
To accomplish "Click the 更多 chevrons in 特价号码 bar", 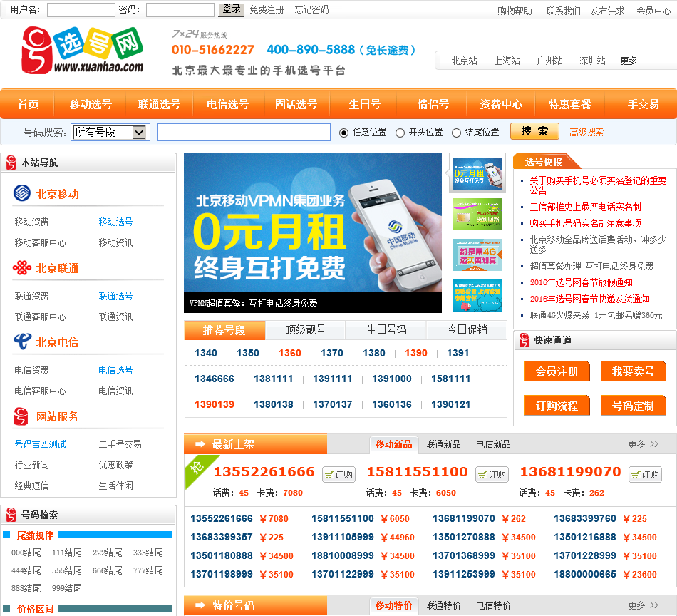I will [654, 605].
